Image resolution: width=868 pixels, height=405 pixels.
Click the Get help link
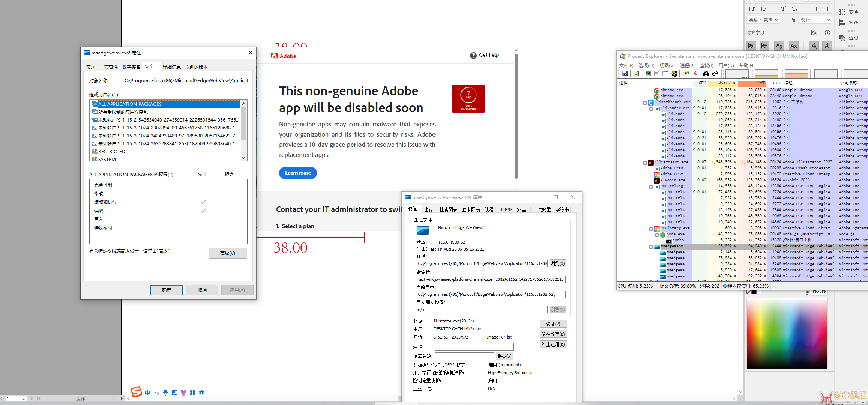(x=484, y=55)
